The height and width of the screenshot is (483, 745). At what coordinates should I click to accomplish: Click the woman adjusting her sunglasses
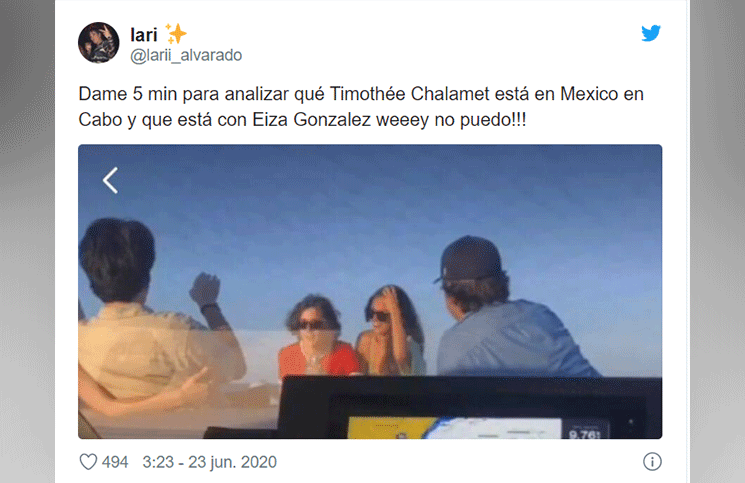point(392,330)
